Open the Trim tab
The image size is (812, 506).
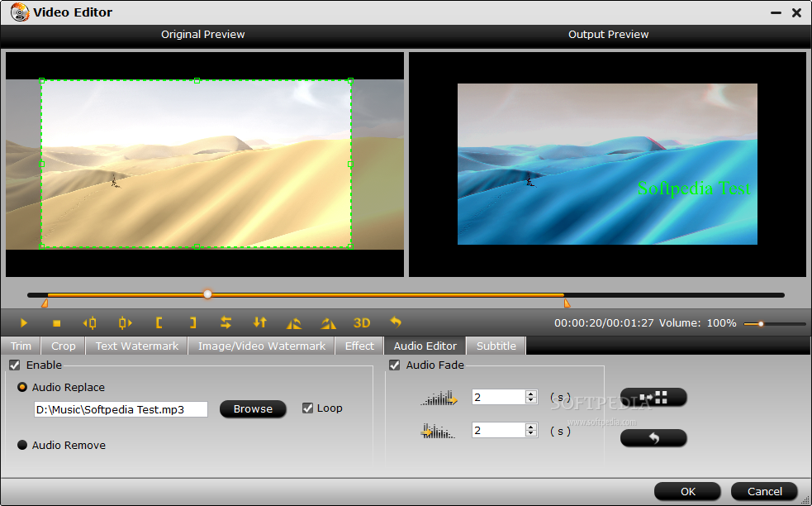point(21,346)
